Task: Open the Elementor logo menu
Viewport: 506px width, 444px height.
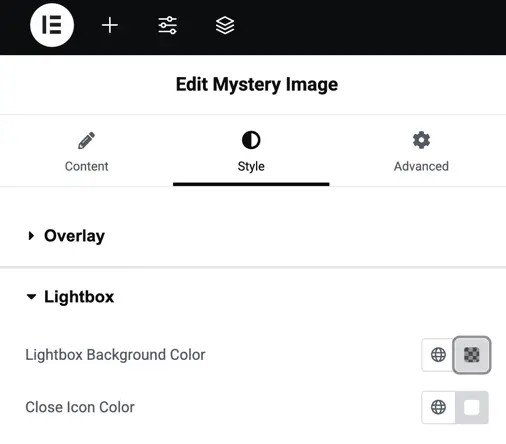Action: [x=52, y=25]
